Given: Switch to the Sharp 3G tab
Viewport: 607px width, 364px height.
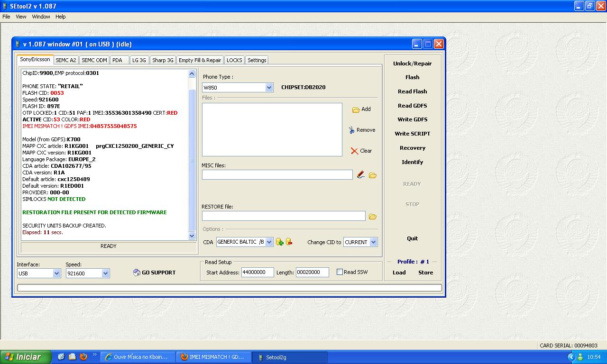Looking at the screenshot, I should tap(163, 60).
